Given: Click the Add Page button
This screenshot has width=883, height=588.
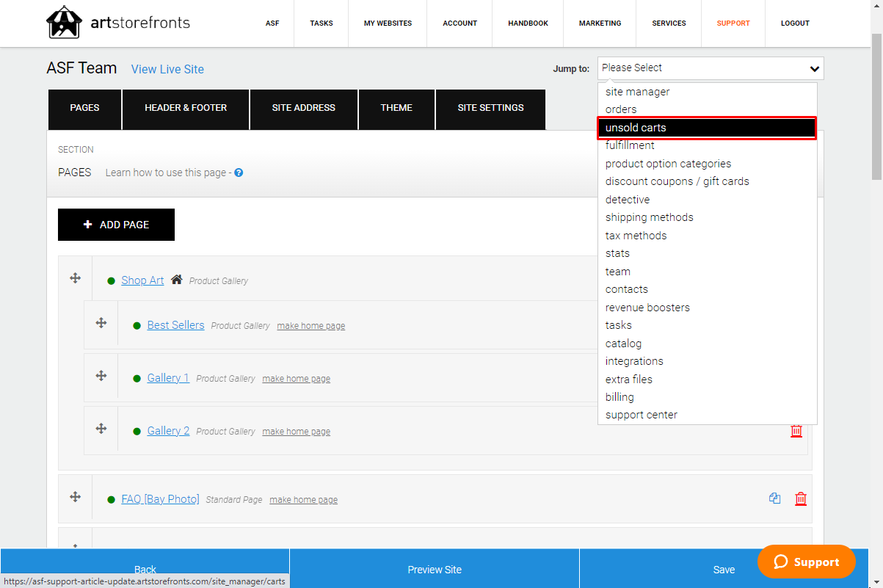Looking at the screenshot, I should click(x=116, y=225).
